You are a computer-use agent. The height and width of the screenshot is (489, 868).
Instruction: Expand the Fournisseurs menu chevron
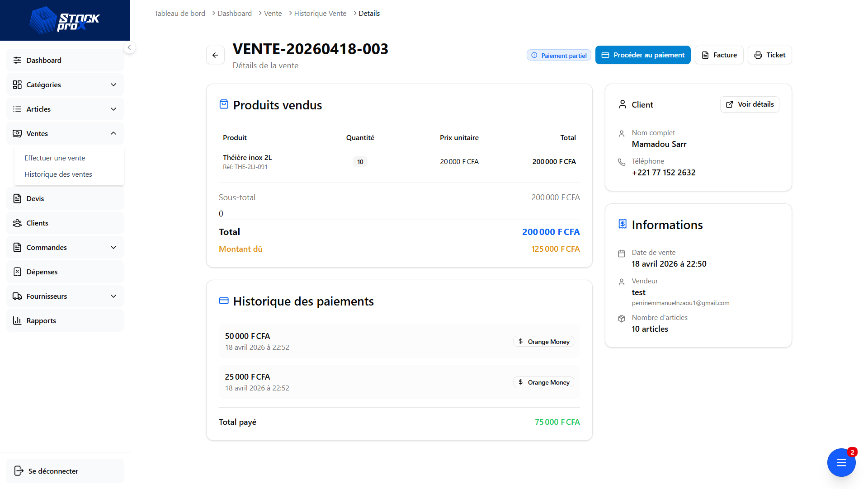coord(113,296)
